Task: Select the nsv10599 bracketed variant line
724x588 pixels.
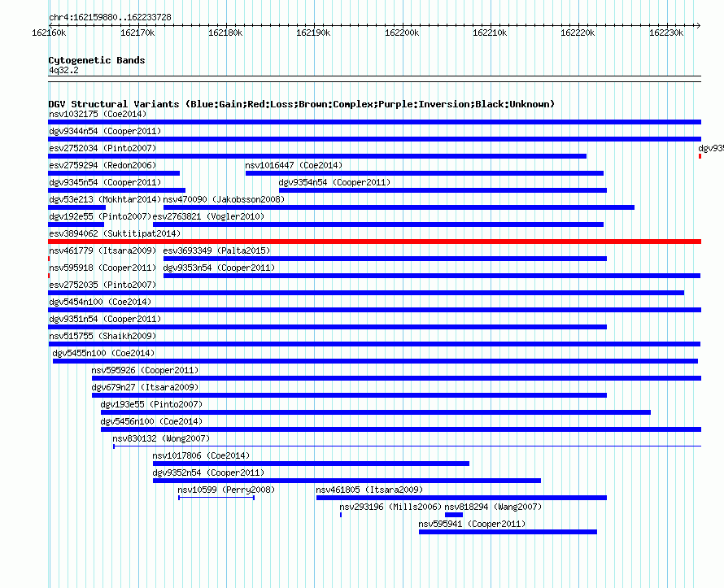Action: (216, 498)
